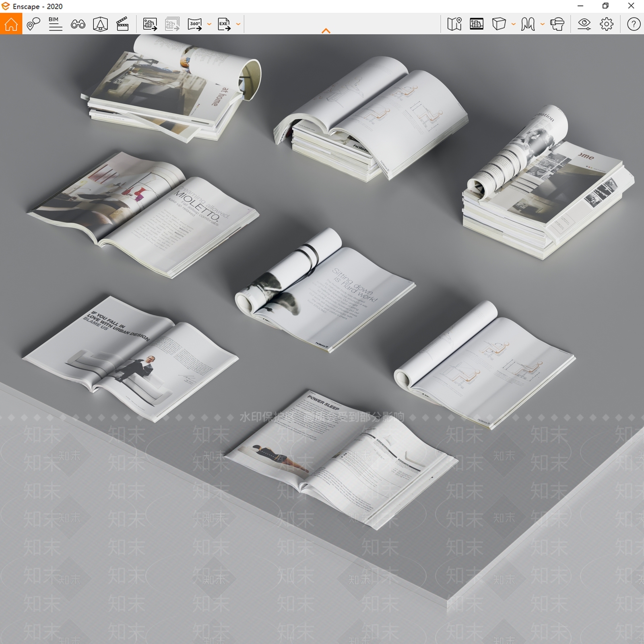Click the Screenshot export icon
The image size is (644, 644).
pyautogui.click(x=150, y=24)
